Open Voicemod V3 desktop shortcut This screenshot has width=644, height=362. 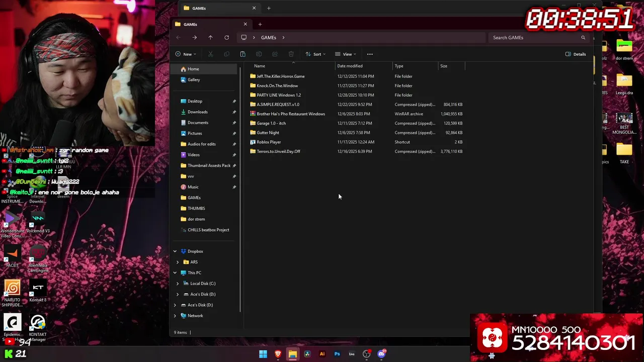pos(38,222)
